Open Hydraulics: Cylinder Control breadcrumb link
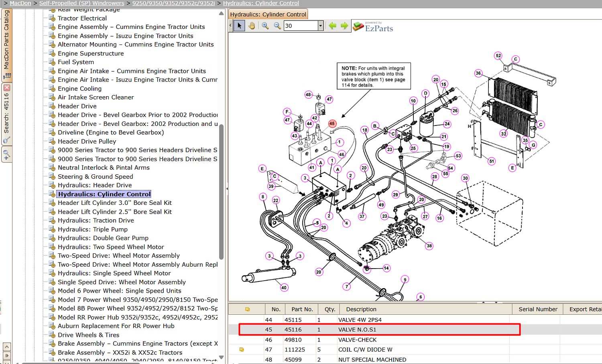 coord(261,3)
